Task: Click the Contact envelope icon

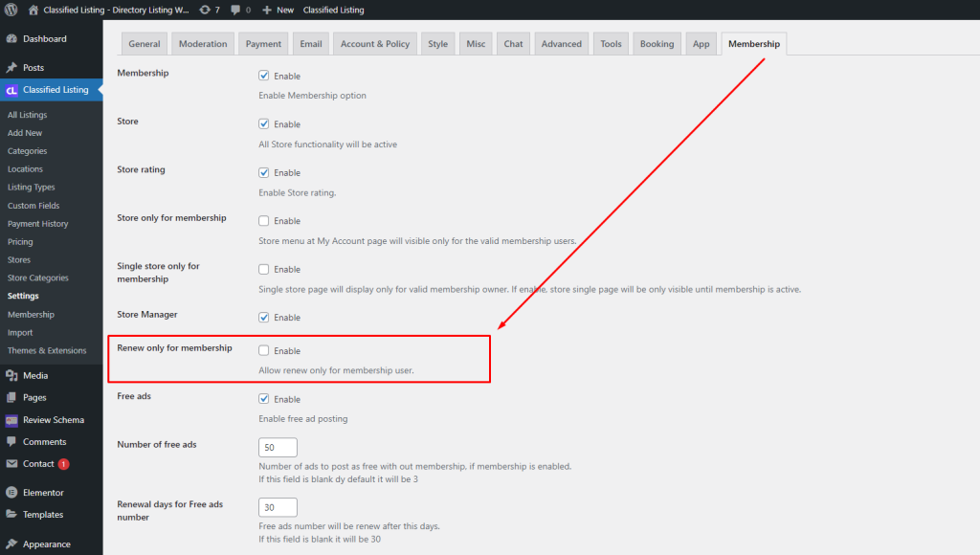Action: click(11, 464)
